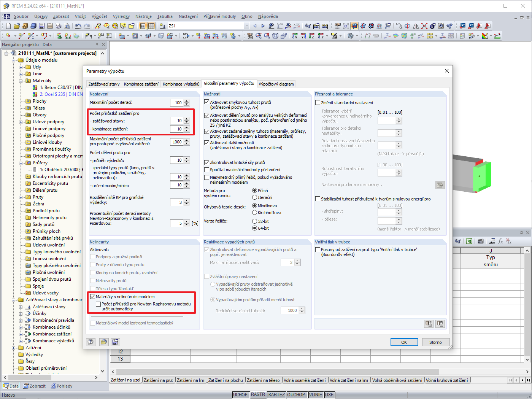
Task: Toggle UCHOP in status bar
Action: (x=240, y=395)
